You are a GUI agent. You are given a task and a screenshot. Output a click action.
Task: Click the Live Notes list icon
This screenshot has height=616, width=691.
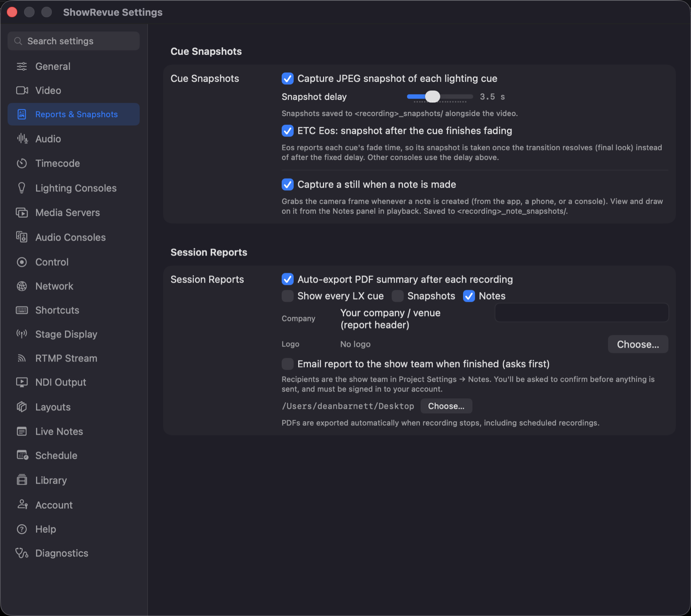click(22, 431)
